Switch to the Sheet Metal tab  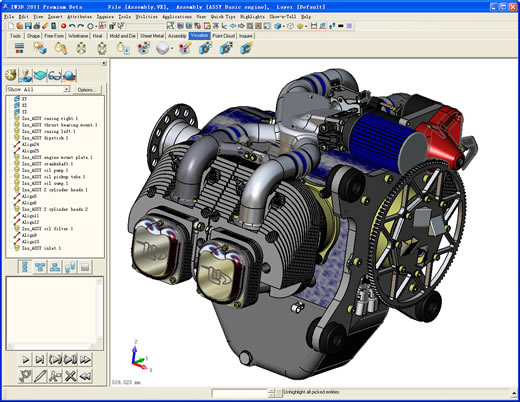pos(152,36)
